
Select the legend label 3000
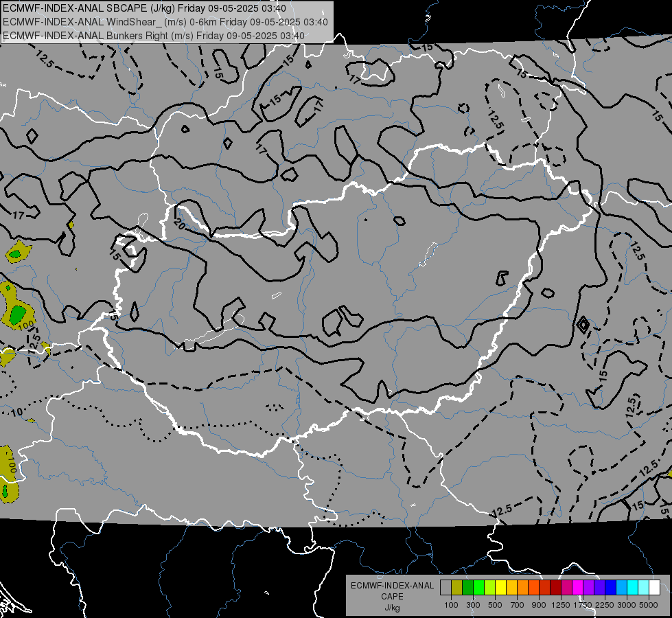627,605
